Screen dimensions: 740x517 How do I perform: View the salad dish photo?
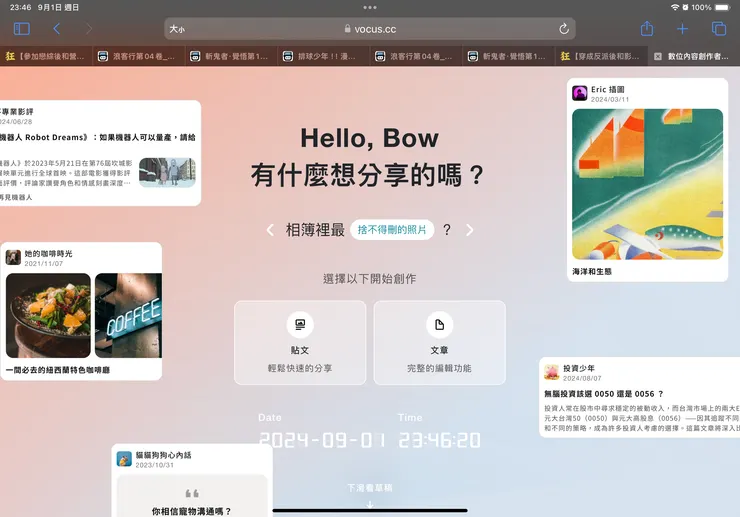point(48,315)
